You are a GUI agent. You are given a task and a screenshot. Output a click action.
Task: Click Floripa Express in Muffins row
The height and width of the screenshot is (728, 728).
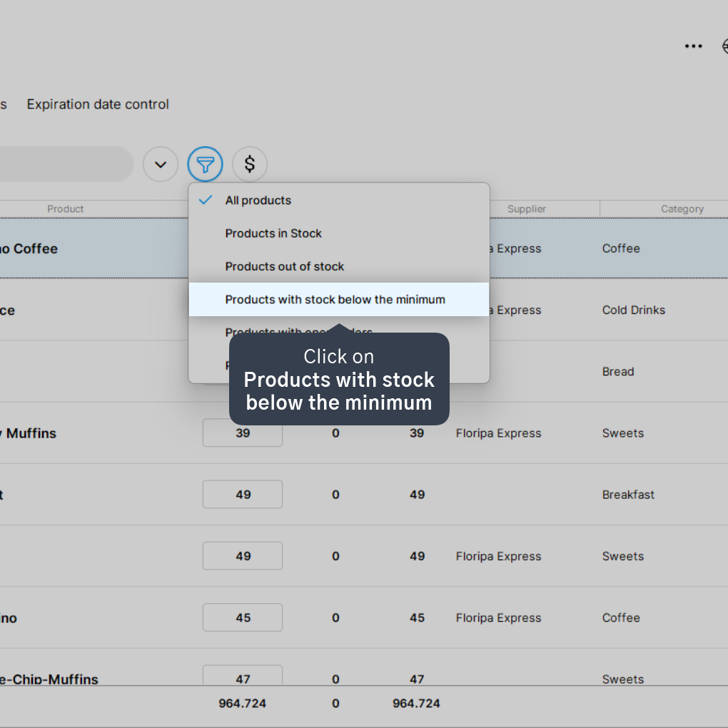pyautogui.click(x=498, y=433)
